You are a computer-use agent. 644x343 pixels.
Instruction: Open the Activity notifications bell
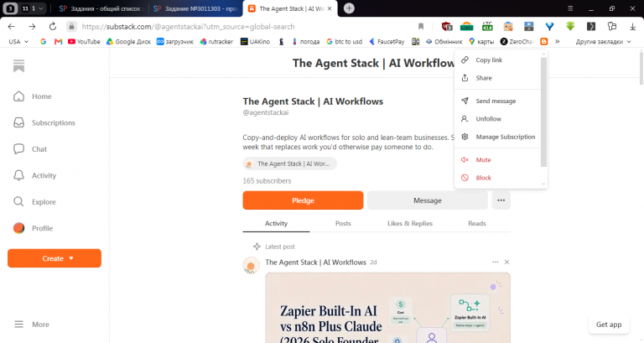click(34, 175)
